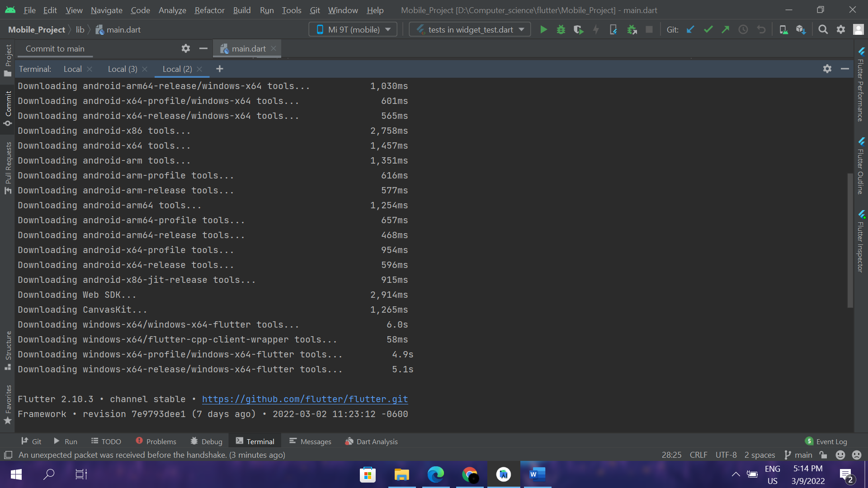Run the app with the green play icon
The width and height of the screenshot is (868, 488).
click(543, 30)
